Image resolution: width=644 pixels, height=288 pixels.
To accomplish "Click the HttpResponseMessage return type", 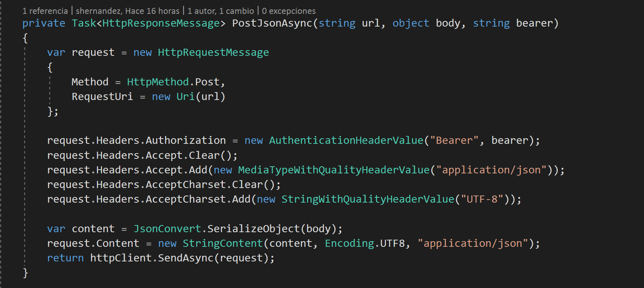I will pyautogui.click(x=161, y=23).
